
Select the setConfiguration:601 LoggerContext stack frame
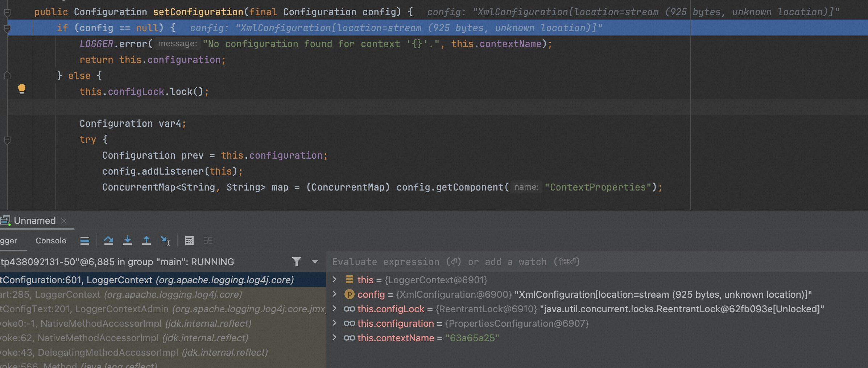[163, 280]
